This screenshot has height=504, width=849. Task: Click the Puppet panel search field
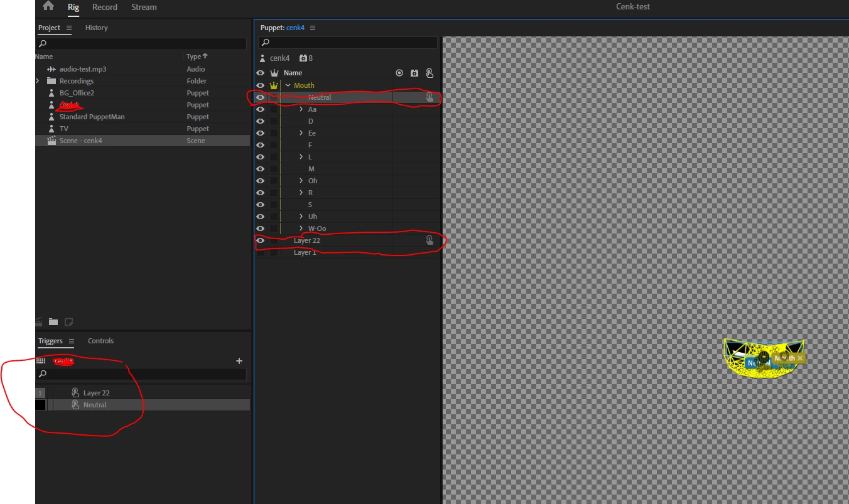(348, 43)
